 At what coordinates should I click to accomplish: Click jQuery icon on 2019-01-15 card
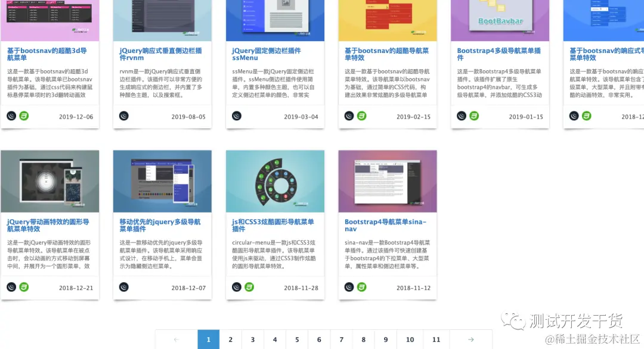point(462,116)
